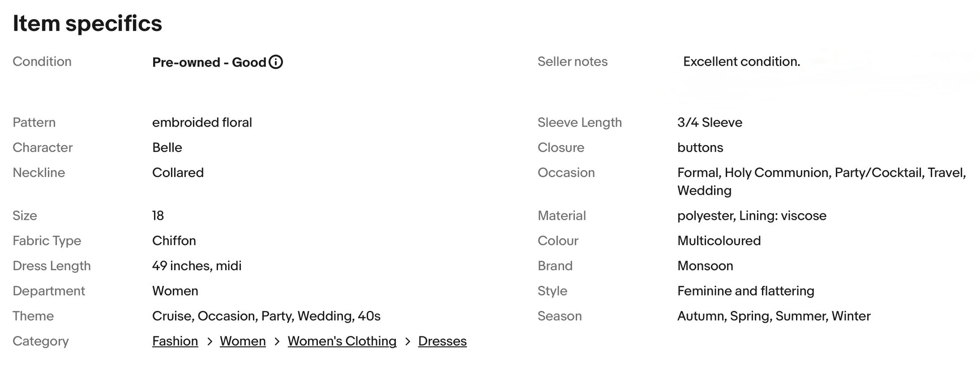The image size is (980, 367).
Task: Click the chevron before Dresses breadcrumb
Action: click(407, 342)
